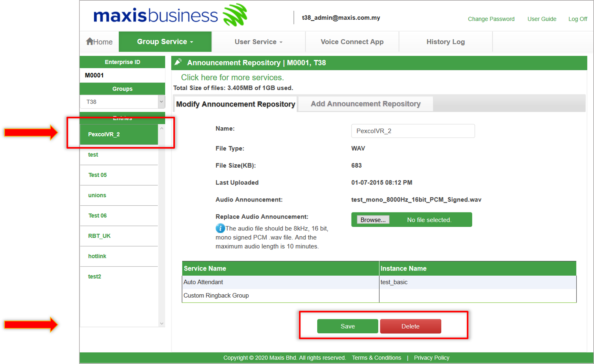Open the User Service dropdown menu
The height and width of the screenshot is (364, 594).
coord(258,41)
